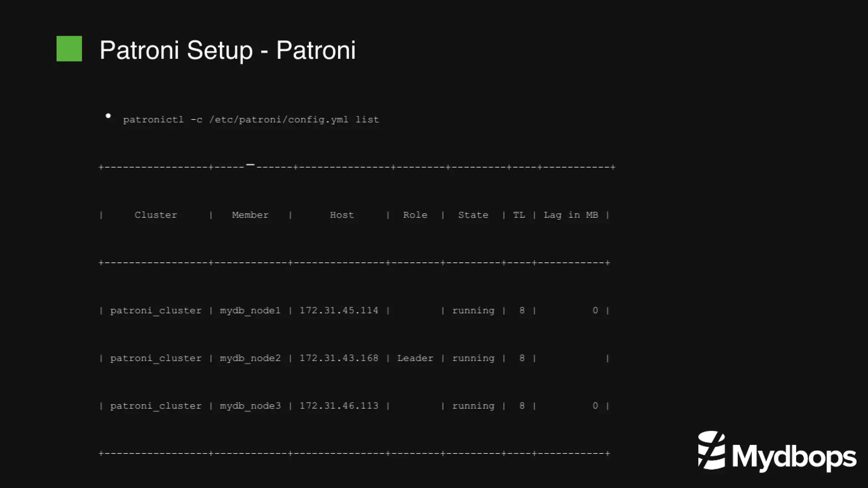Screen dimensions: 868x488
Task: Select the slide title Patroni Setup - Patroni
Action: click(228, 50)
